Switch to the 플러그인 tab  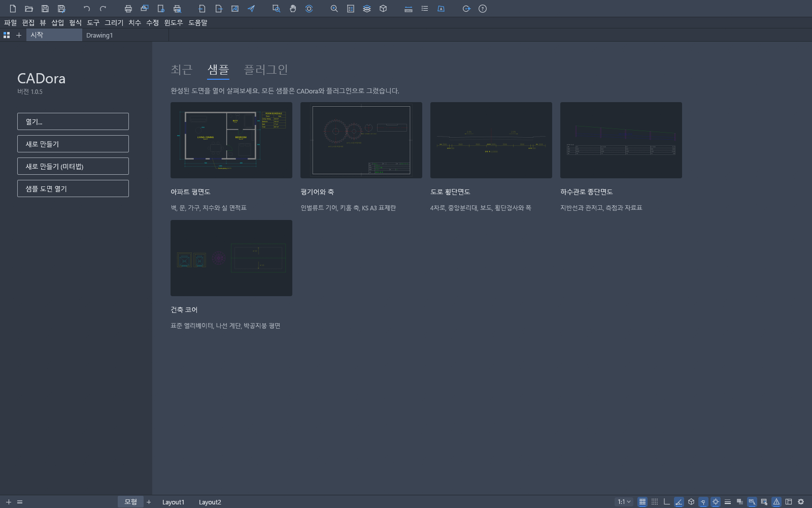266,70
